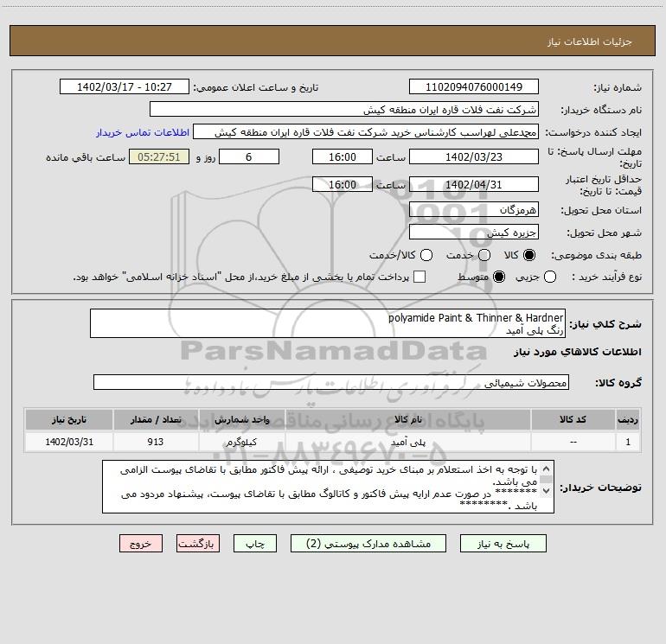Screen dimensions: 666x644
Task: Click the response deadline time 16:00 field
Action: [343, 156]
